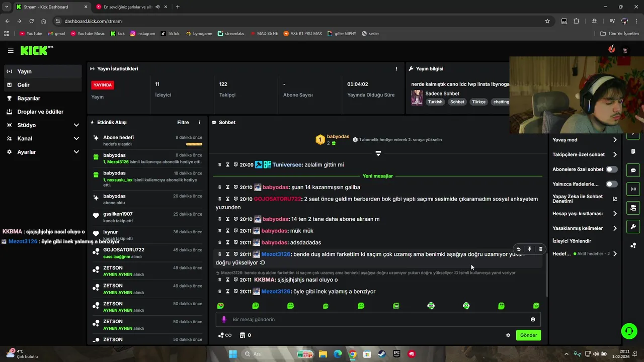Click the KICK beta logo

(36, 50)
